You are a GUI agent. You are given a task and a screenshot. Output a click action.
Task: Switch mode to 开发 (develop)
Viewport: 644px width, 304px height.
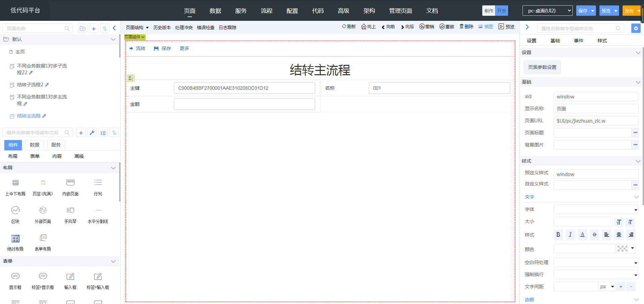(501, 11)
